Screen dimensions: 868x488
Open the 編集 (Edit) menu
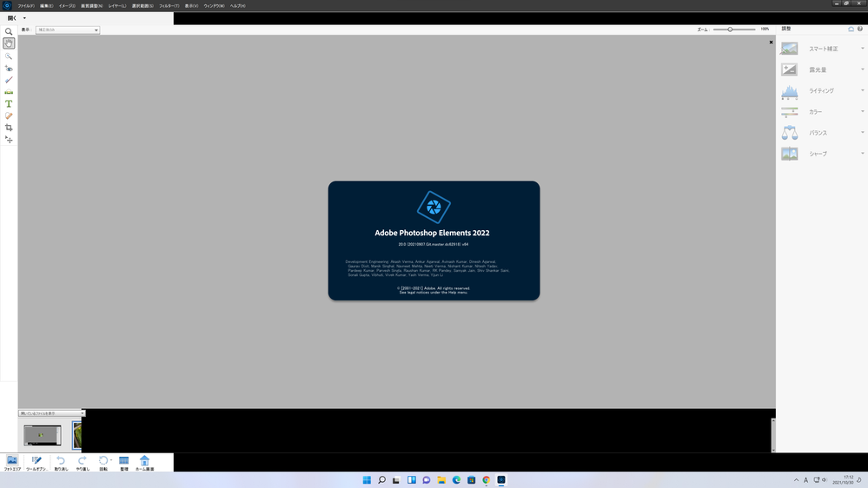pos(47,5)
